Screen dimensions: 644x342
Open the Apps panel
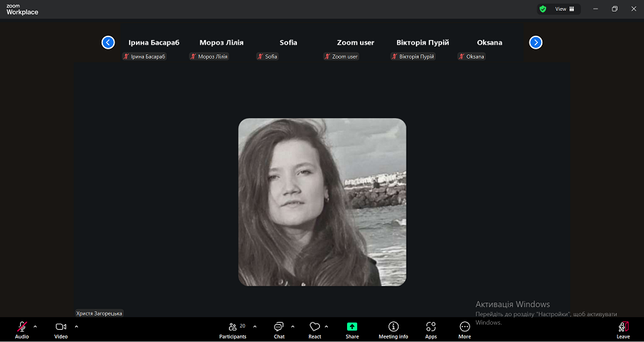click(x=431, y=330)
